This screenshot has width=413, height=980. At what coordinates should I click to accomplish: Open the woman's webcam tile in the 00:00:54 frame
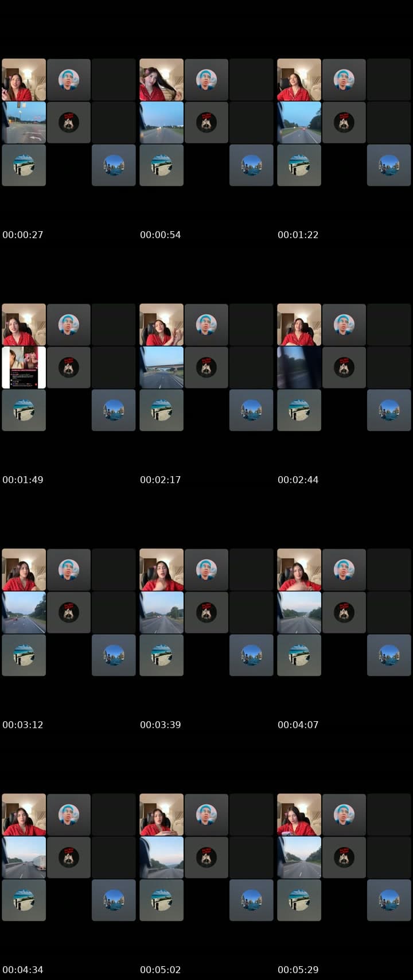pyautogui.click(x=161, y=80)
